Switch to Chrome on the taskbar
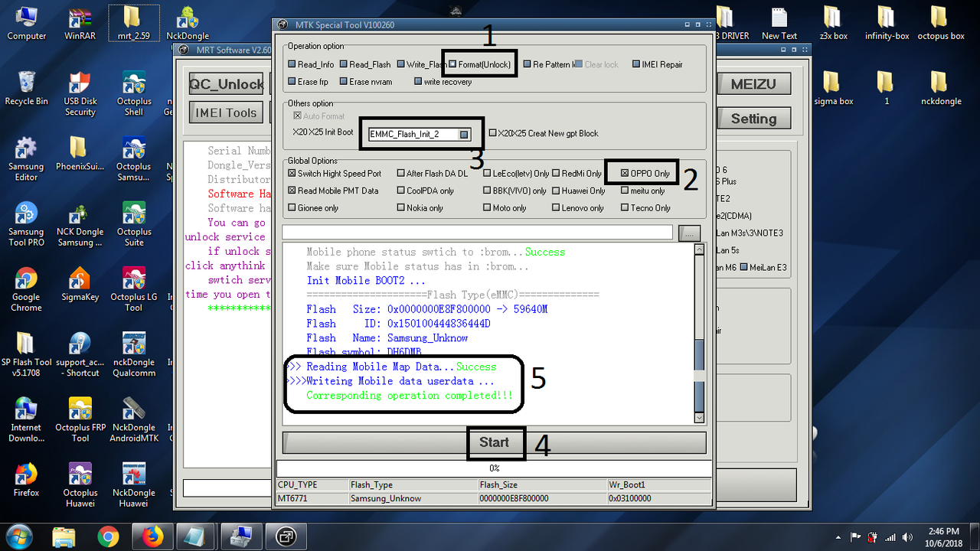Viewport: 980px width, 551px height. (109, 536)
